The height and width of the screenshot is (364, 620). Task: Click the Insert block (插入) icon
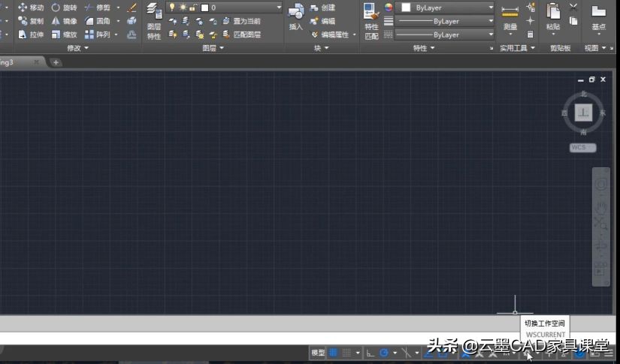(x=296, y=17)
